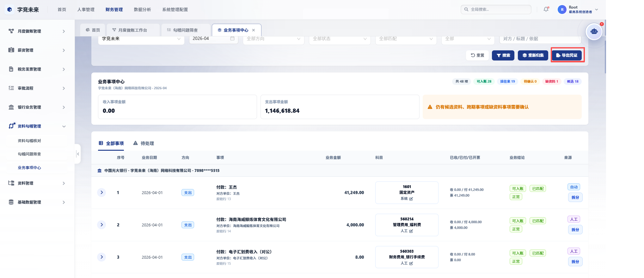Click the search magnifier icon in 全局搜索
Image resolution: width=644 pixels, height=278 pixels.
pos(466,9)
